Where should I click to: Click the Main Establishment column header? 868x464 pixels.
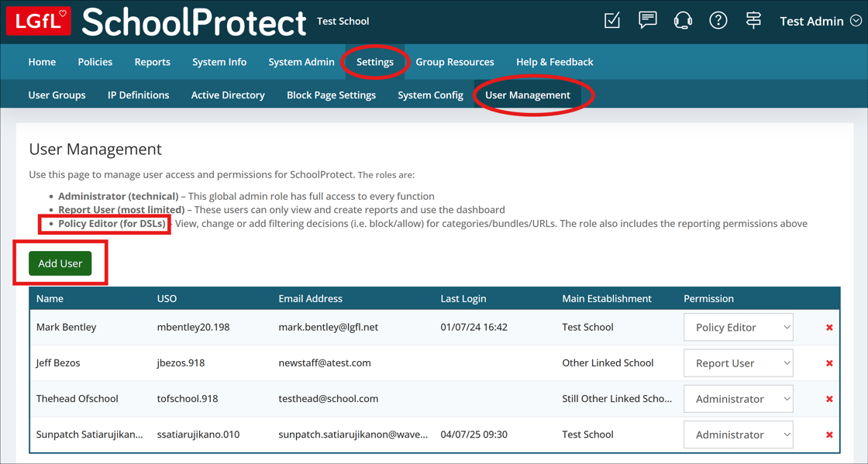pyautogui.click(x=607, y=299)
